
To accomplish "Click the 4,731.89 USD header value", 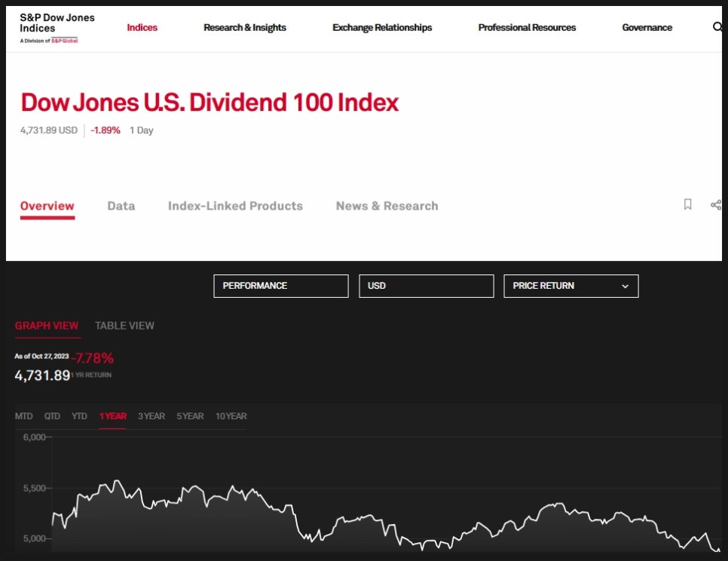I will (49, 130).
